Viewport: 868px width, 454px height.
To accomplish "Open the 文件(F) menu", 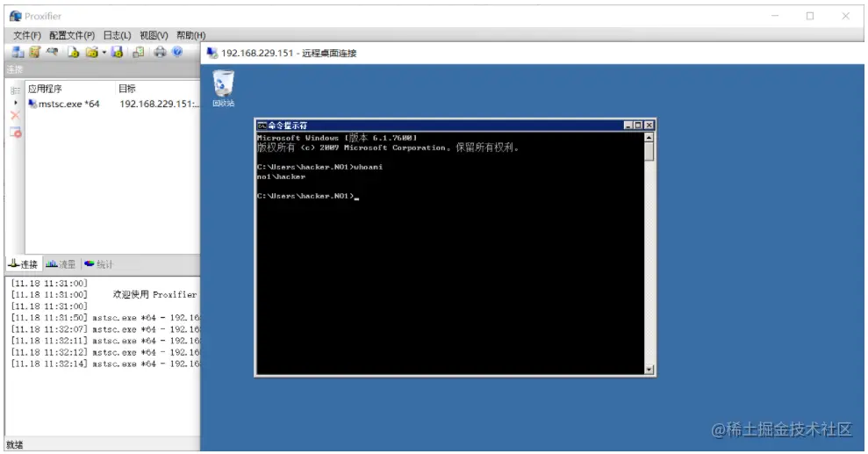I will tap(27, 35).
